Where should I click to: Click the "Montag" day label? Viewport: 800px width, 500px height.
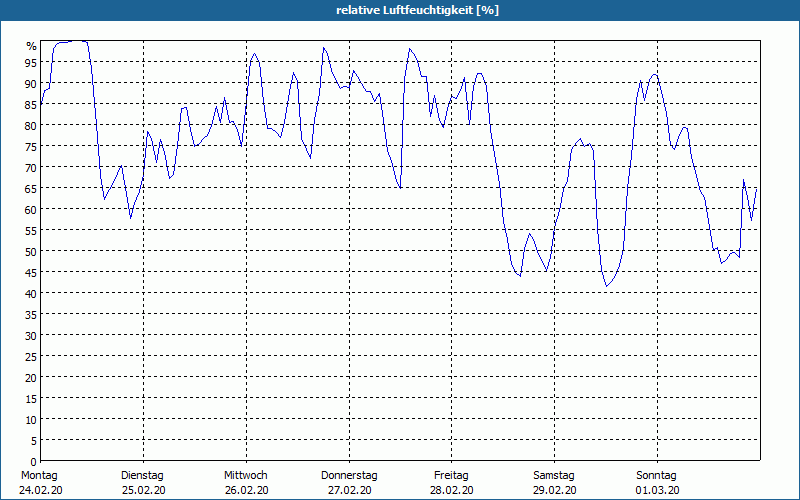(x=39, y=476)
